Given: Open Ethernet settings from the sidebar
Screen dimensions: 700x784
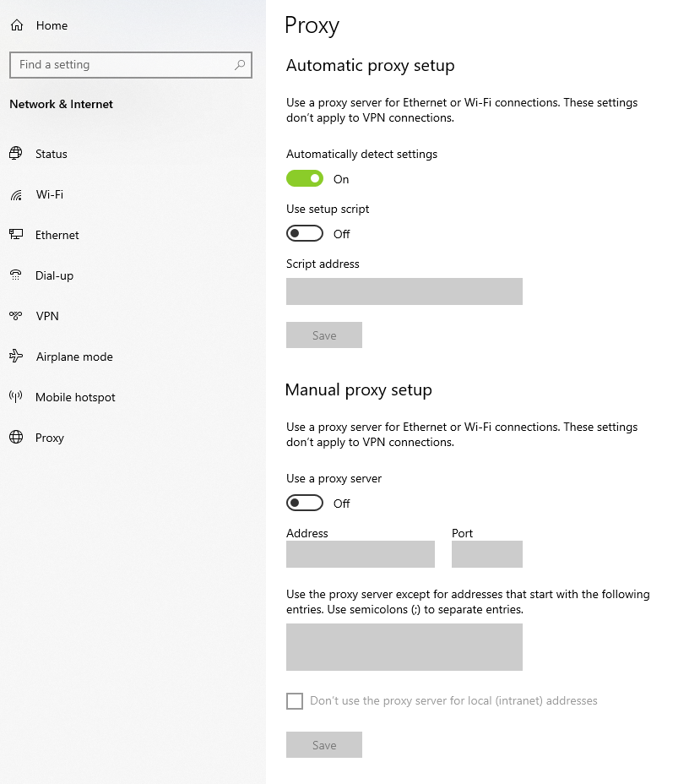Looking at the screenshot, I should point(17,234).
